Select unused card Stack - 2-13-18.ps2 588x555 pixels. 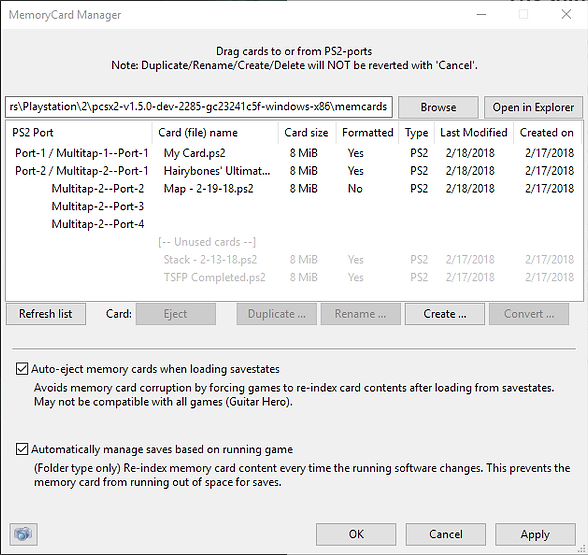click(210, 260)
